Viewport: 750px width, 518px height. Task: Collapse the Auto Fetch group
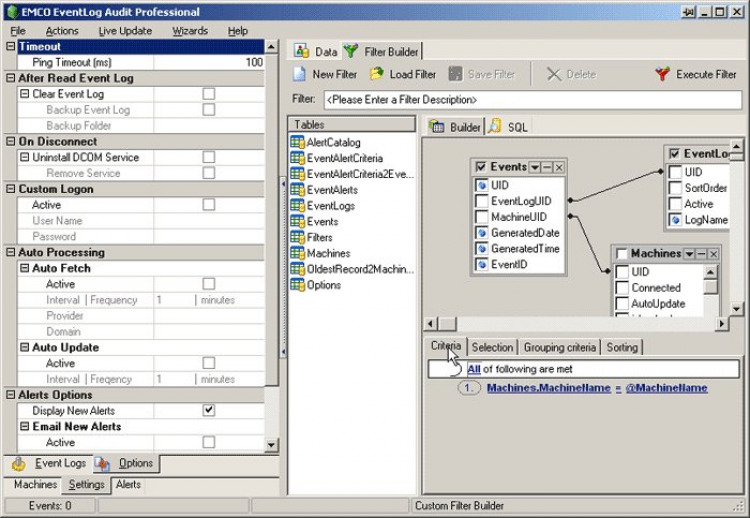click(24, 268)
